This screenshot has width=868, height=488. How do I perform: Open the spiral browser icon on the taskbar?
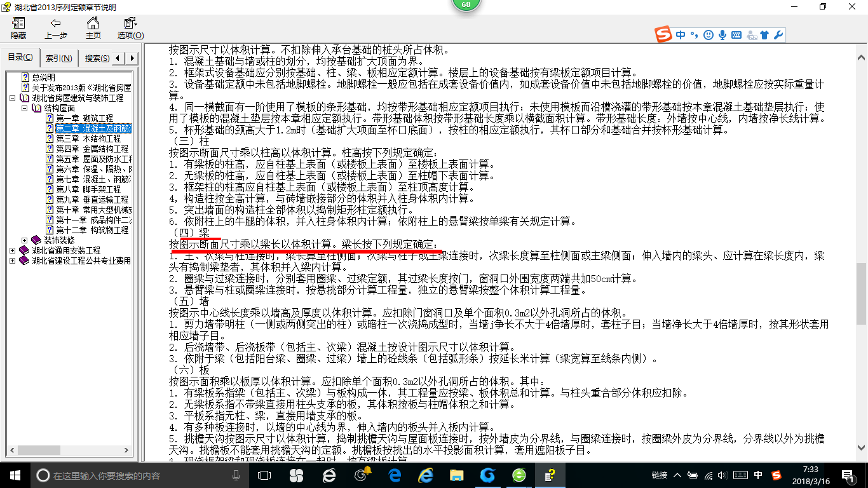point(362,475)
